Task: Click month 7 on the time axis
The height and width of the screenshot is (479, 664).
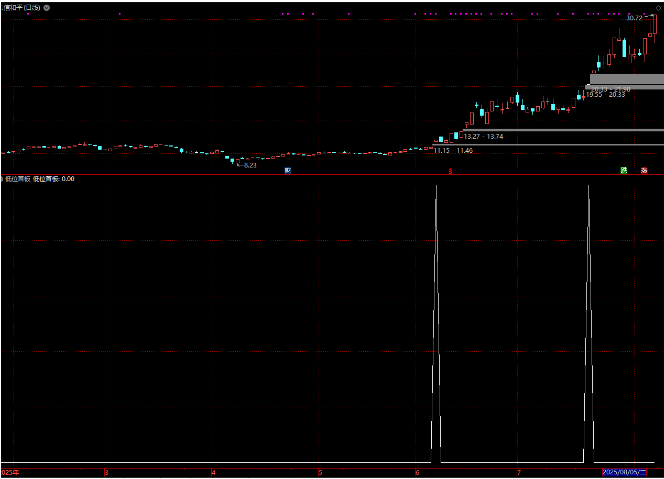Action: [x=518, y=471]
